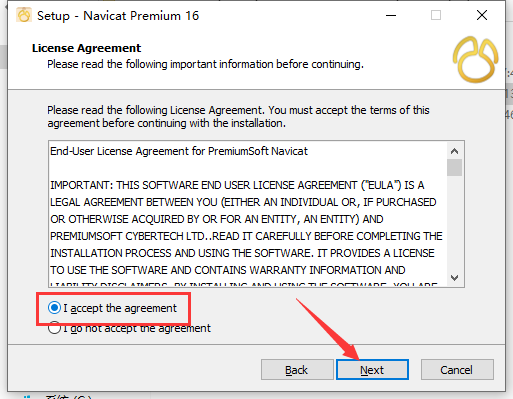Click the license scrollbar down arrow

(x=454, y=277)
